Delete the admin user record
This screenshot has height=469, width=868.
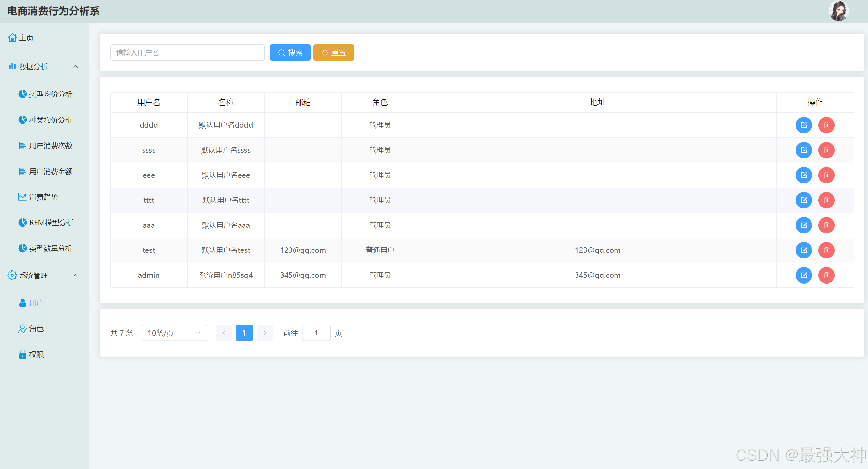coord(826,275)
